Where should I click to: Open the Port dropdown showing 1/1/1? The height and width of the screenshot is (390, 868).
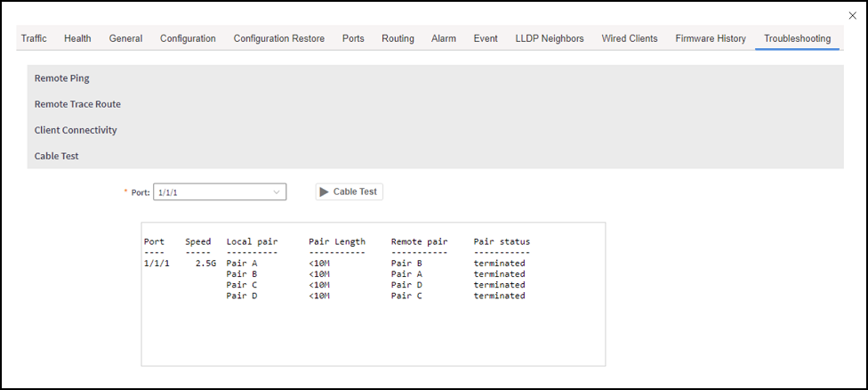coord(220,191)
